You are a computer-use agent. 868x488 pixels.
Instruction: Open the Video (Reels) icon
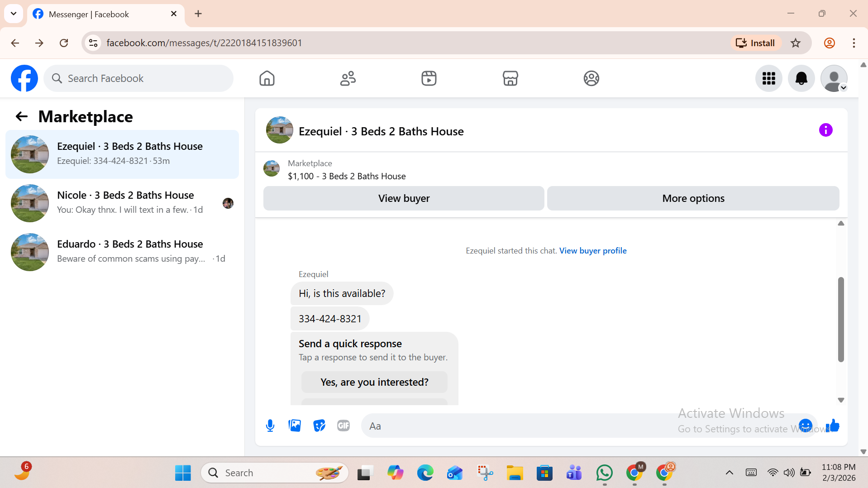tap(429, 78)
